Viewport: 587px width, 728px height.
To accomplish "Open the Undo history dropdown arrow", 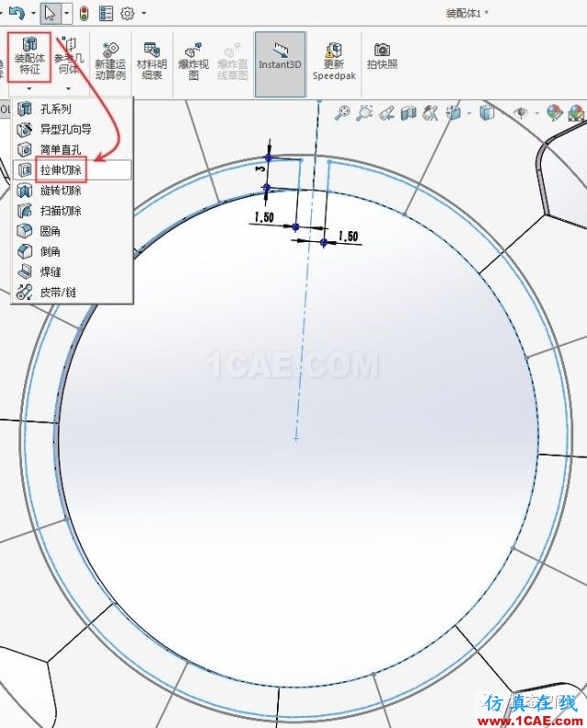I will tap(33, 14).
